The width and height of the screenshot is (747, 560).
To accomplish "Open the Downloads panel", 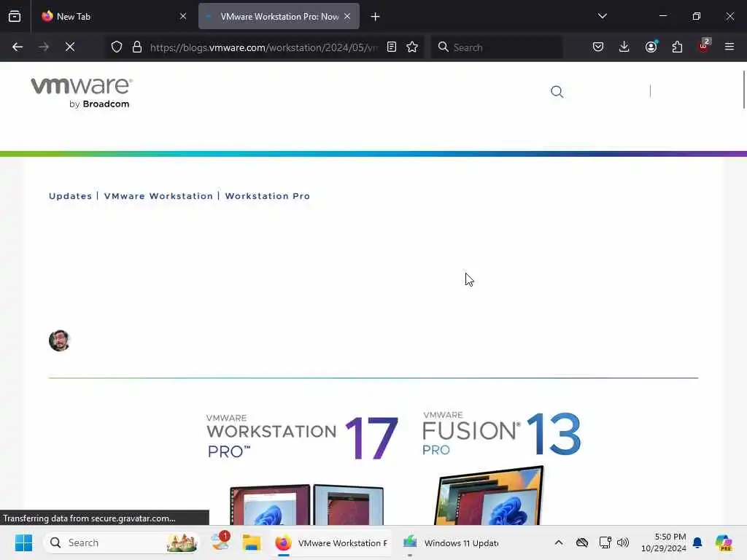I will click(624, 47).
